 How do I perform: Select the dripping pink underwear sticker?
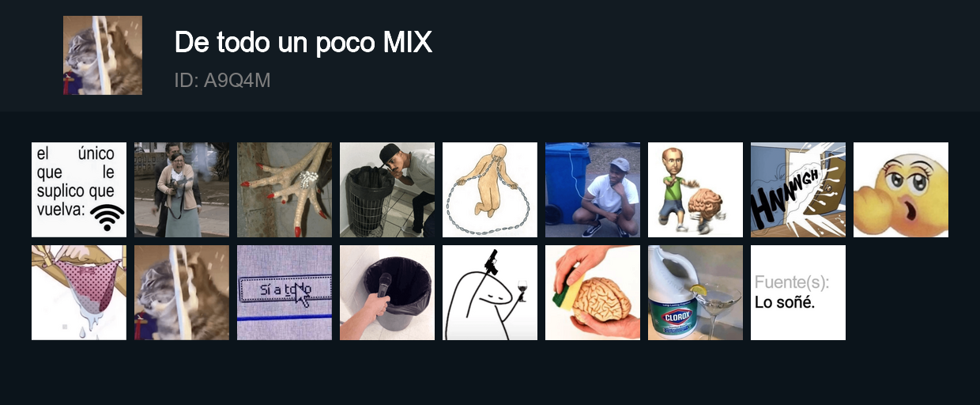click(79, 293)
